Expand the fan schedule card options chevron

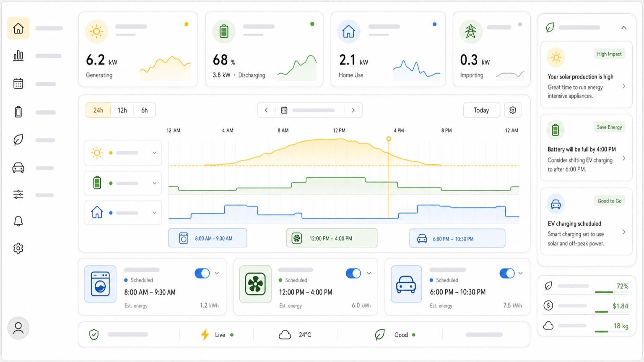(x=369, y=273)
